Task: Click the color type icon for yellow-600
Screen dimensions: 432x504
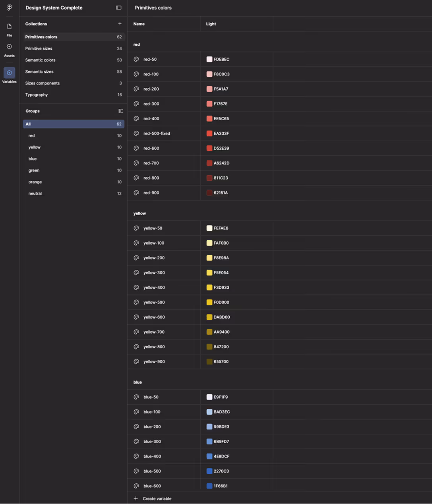Action: (136, 317)
